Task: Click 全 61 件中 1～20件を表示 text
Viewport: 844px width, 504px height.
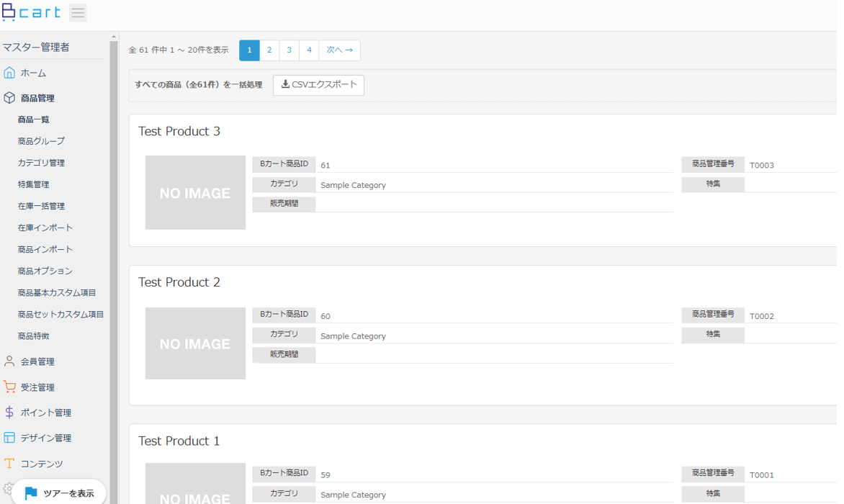Action: pos(178,50)
